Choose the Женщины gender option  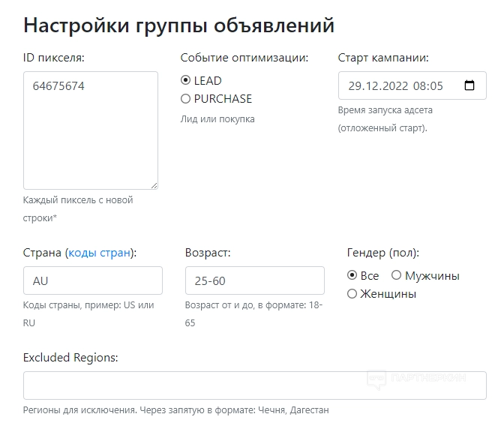pos(352,294)
